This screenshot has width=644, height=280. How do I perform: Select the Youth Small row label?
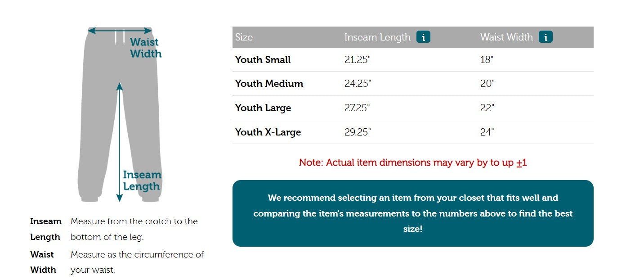tap(263, 60)
